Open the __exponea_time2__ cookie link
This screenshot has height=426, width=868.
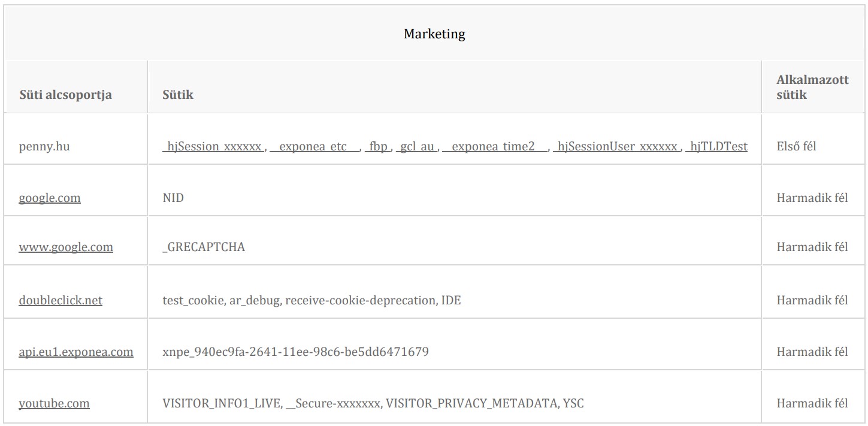point(495,146)
